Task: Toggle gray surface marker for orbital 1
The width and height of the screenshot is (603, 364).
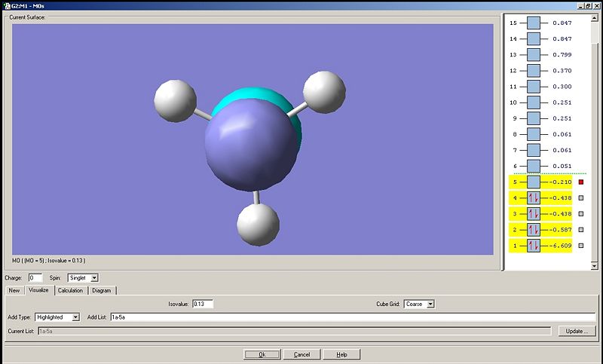Action: coord(581,246)
